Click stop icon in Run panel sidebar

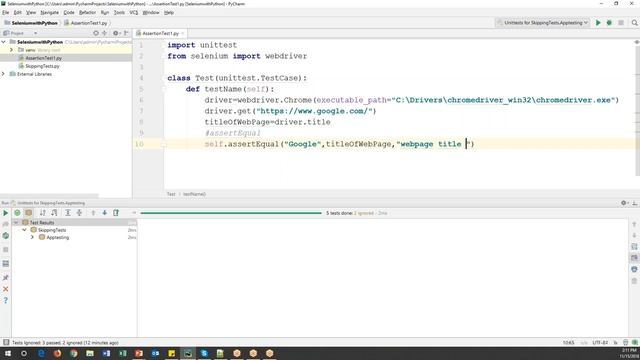pos(6,250)
